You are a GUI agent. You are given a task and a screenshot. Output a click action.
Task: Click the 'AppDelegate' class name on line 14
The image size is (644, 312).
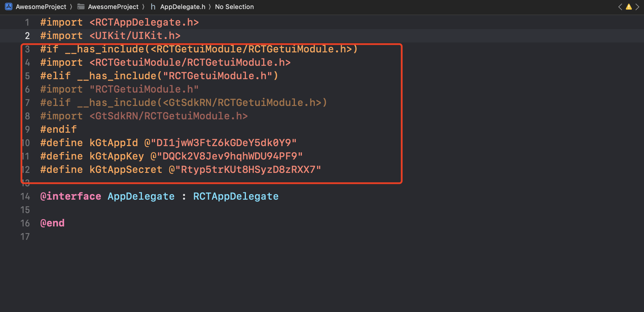coord(141,196)
